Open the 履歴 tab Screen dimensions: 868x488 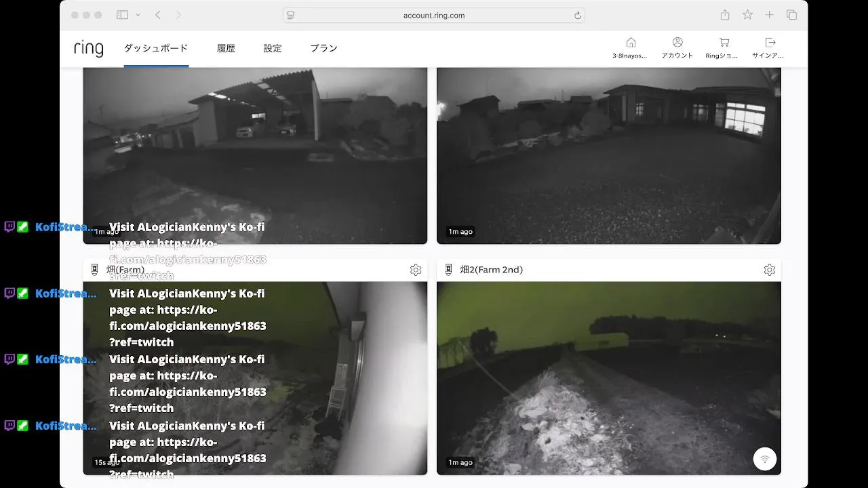pos(226,48)
